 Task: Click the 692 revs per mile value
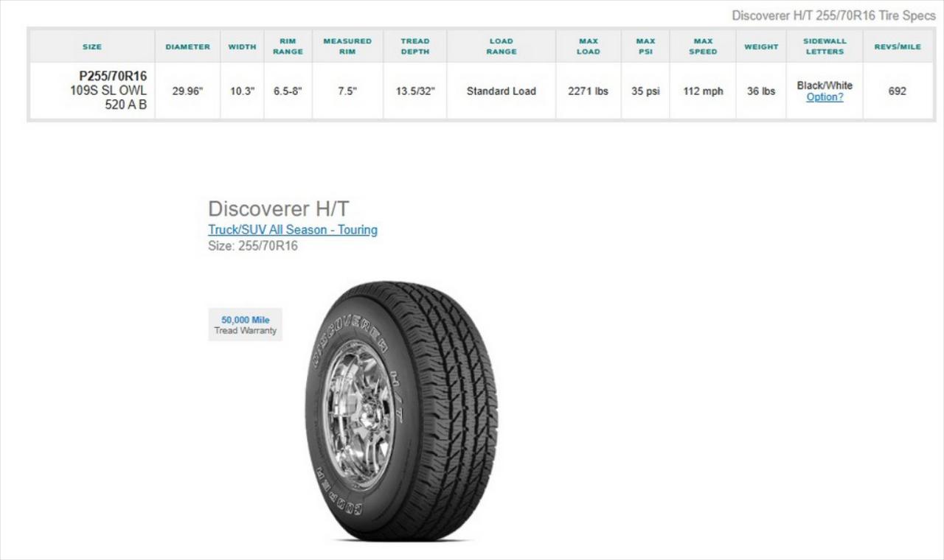point(898,91)
